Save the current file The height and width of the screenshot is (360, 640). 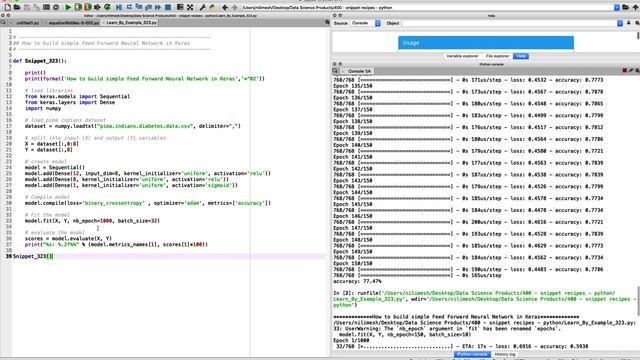pyautogui.click(x=27, y=7)
